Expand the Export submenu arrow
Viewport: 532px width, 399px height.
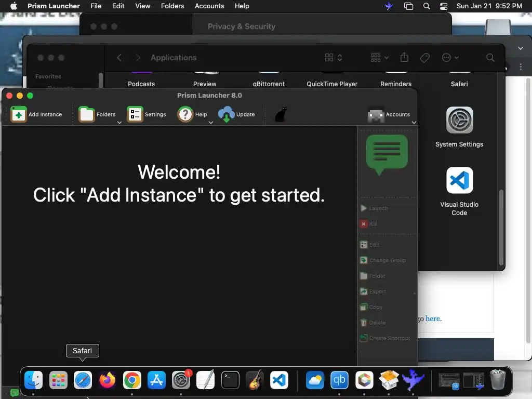tap(414, 294)
